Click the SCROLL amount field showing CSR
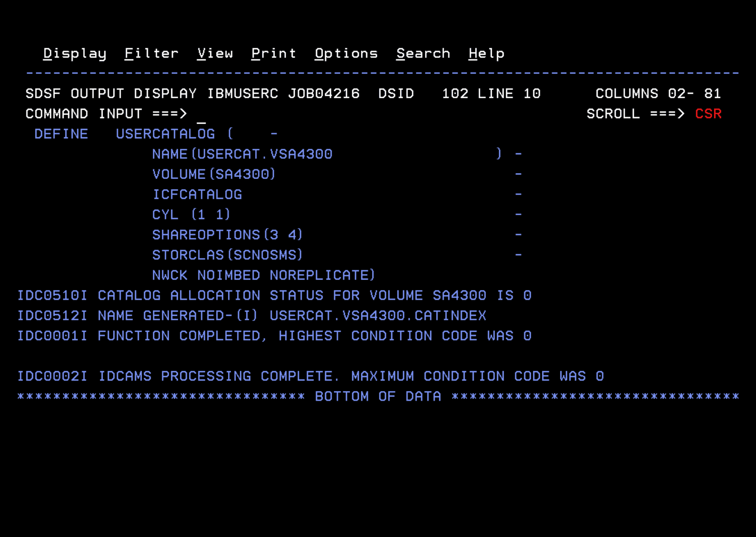 pyautogui.click(x=708, y=114)
